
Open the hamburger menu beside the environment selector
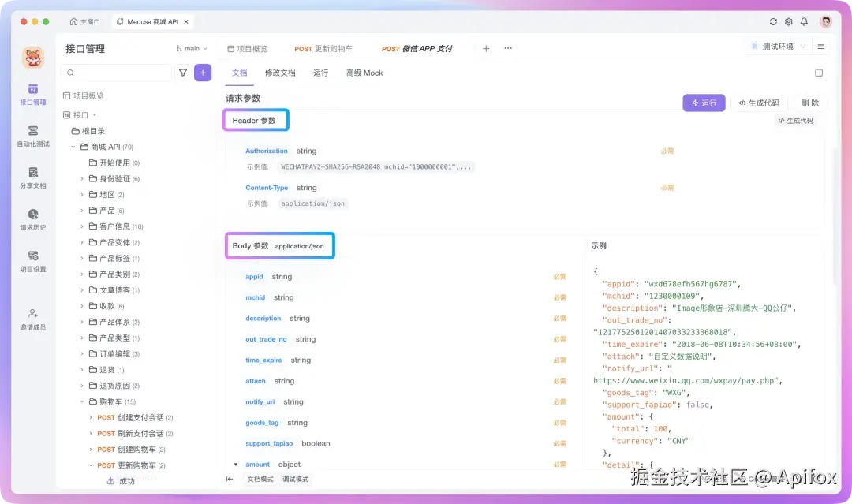pos(821,47)
